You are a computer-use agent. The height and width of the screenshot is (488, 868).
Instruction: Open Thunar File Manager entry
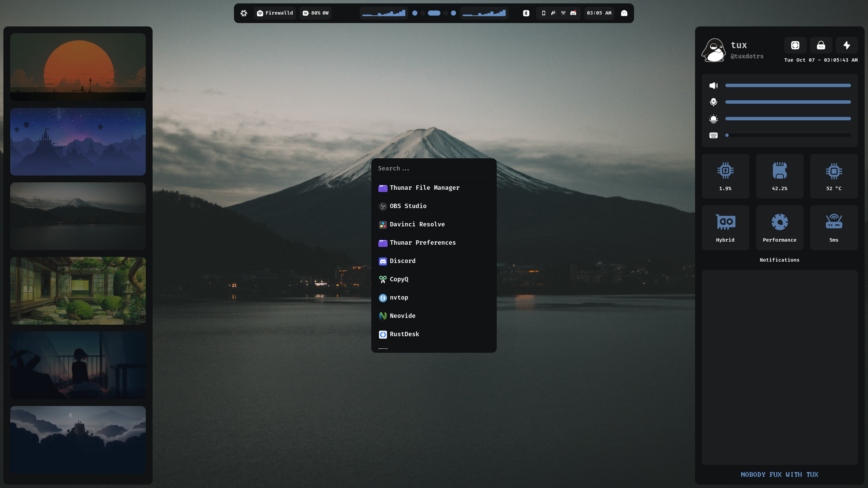click(425, 188)
